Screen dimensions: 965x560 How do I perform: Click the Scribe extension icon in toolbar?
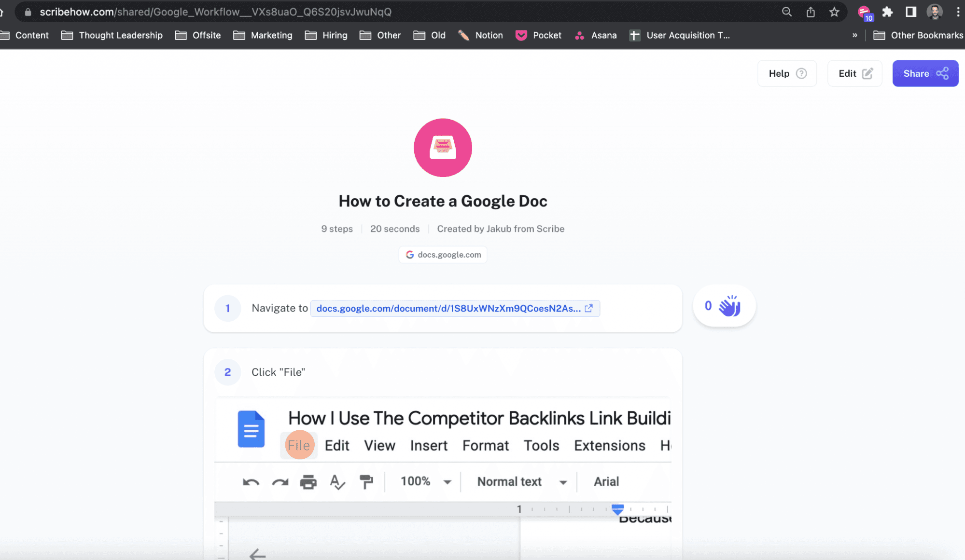[x=864, y=12]
